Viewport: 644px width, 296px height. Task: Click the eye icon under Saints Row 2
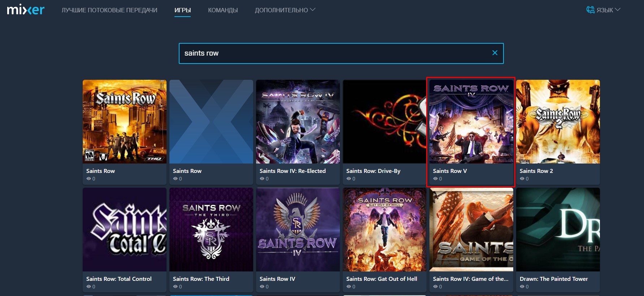(522, 179)
